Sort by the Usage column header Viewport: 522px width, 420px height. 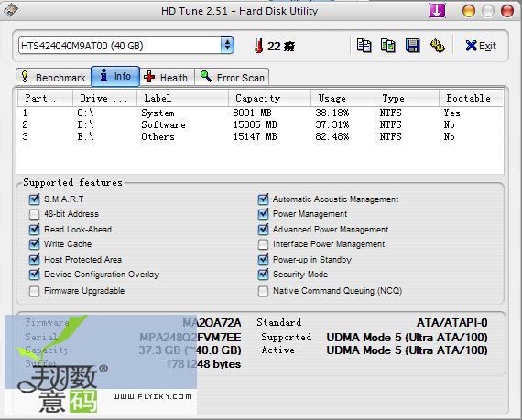(343, 98)
